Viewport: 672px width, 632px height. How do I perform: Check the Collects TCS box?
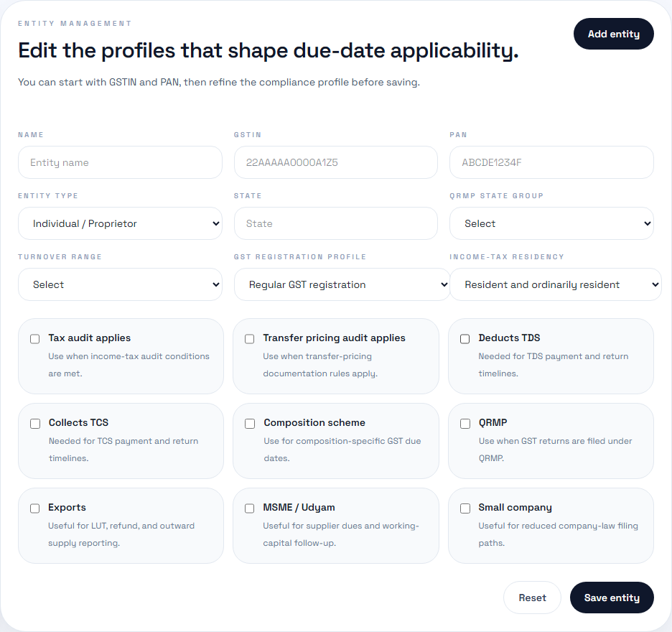(x=34, y=423)
